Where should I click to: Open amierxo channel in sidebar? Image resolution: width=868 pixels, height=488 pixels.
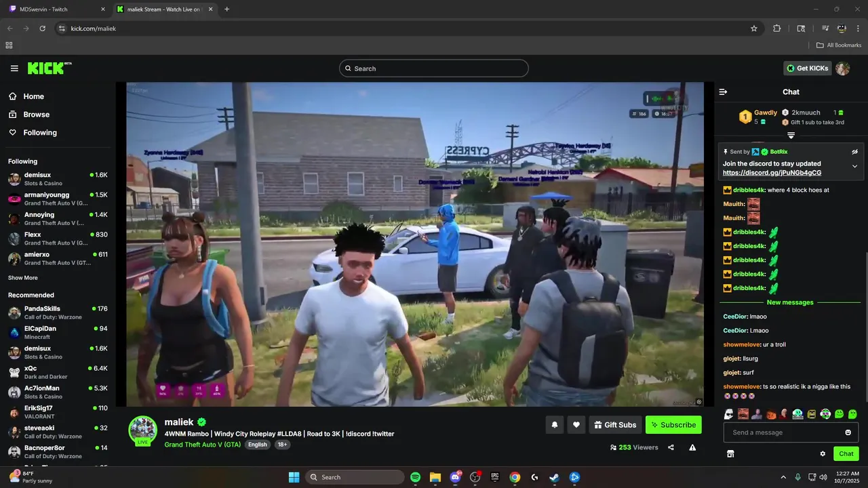click(x=57, y=258)
